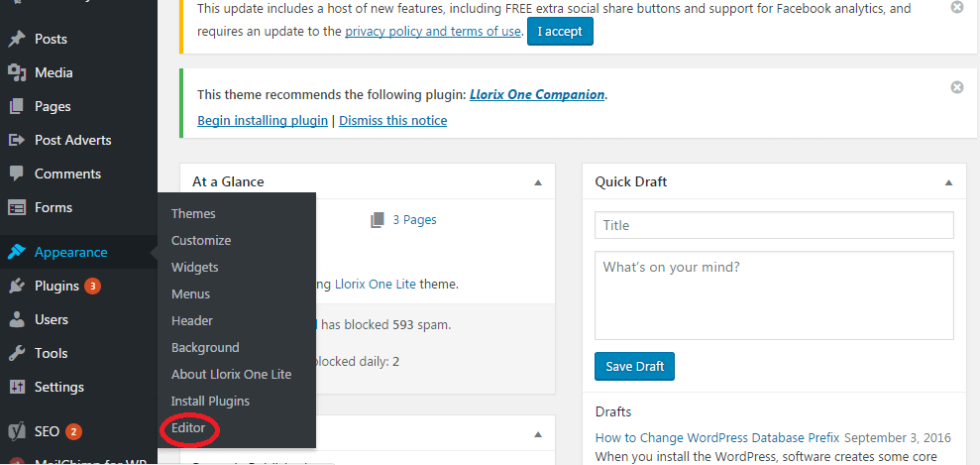Open the Llorix One Companion link
The height and width of the screenshot is (465, 980).
537,95
